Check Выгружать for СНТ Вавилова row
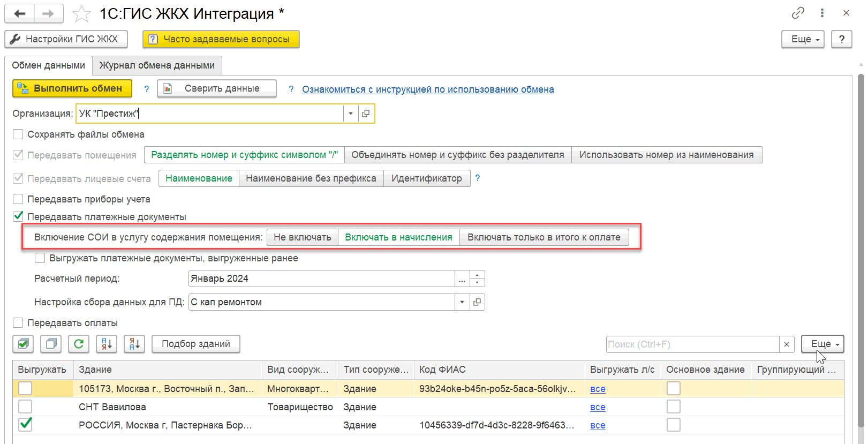The image size is (868, 444). coord(25,407)
